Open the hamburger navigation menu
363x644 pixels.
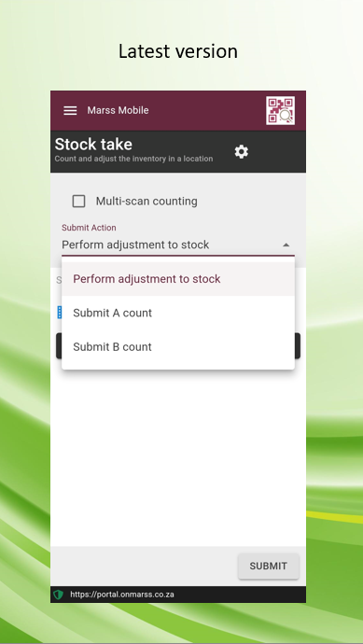coord(70,110)
